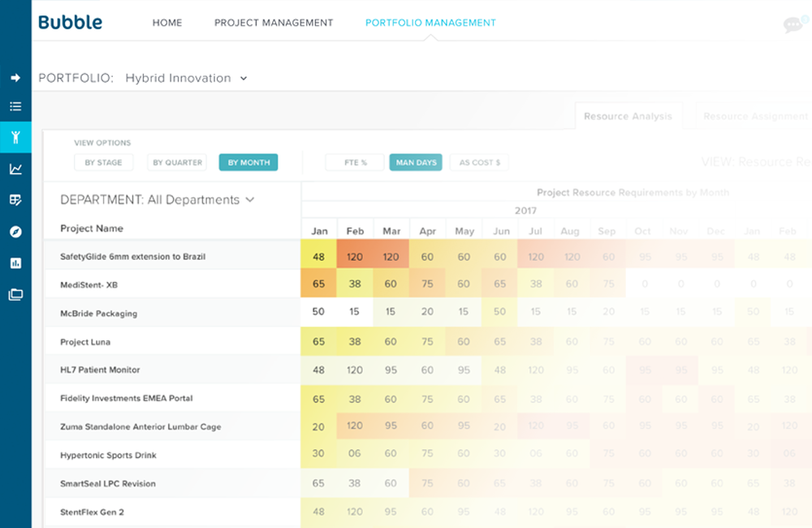Screen dimensions: 812x528
Task: Open the HL7 Patient Monitor project
Action: pyautogui.click(x=100, y=370)
